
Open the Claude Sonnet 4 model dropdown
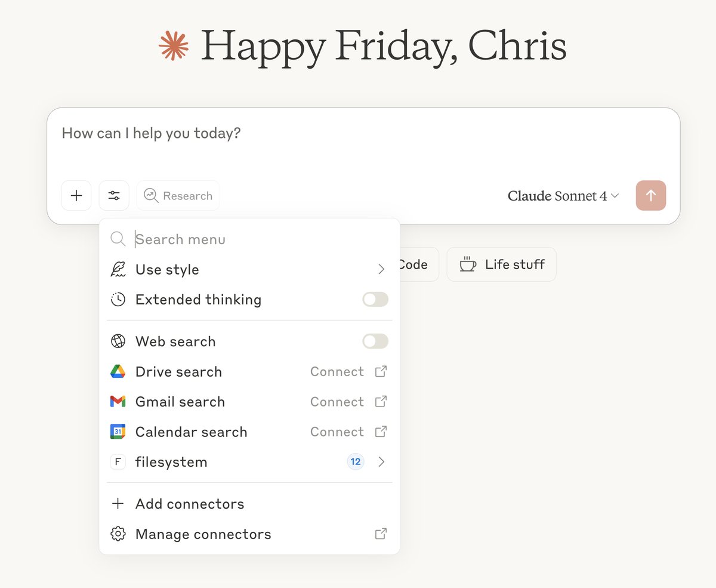[x=563, y=196]
